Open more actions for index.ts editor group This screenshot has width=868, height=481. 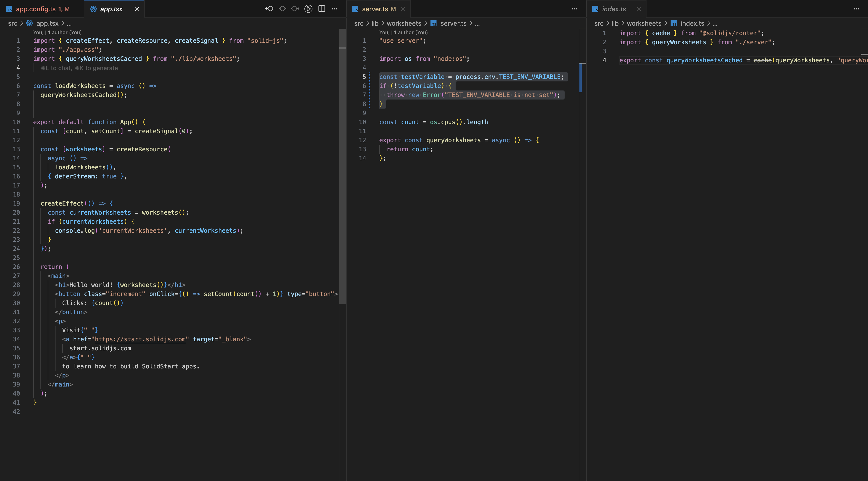tap(856, 9)
